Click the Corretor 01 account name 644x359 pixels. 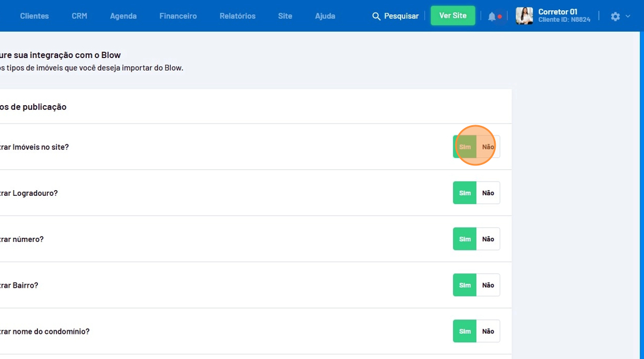tap(557, 12)
